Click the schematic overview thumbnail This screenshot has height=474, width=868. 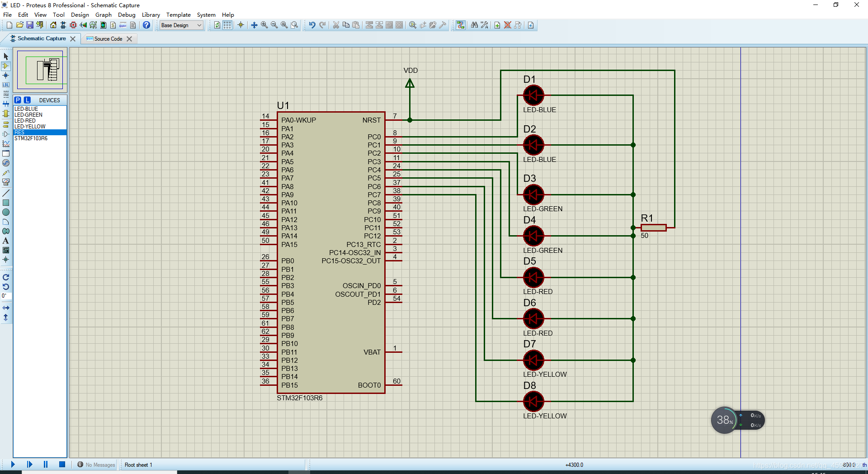point(40,70)
